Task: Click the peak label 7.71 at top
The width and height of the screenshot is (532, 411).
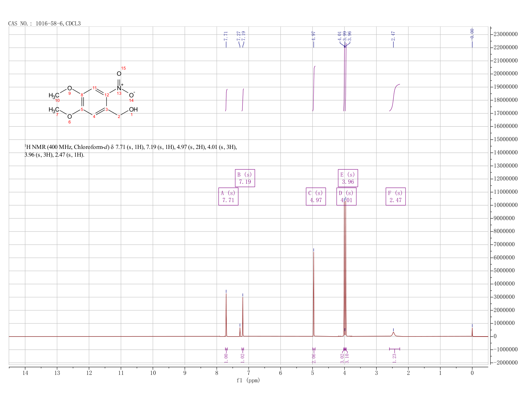Action: point(226,35)
